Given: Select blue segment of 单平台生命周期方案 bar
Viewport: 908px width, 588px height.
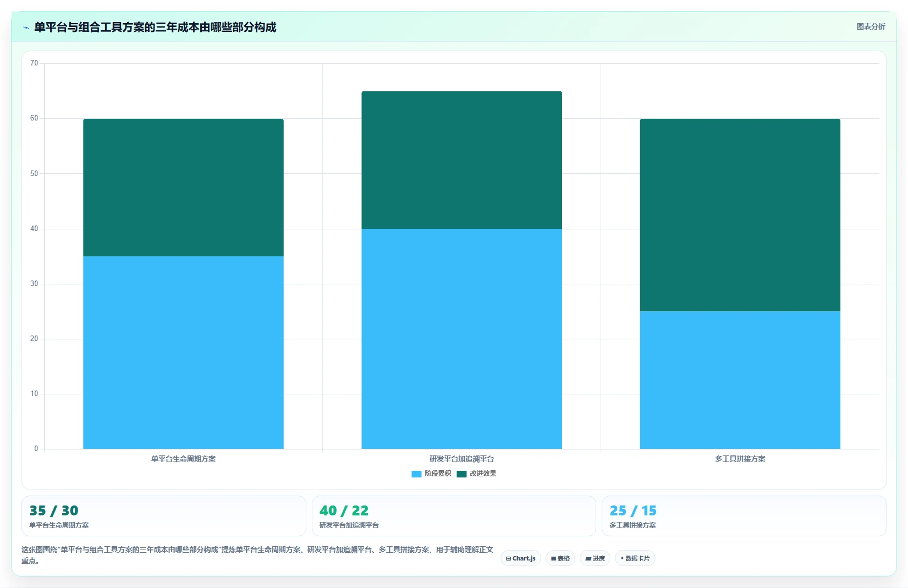Looking at the screenshot, I should point(183,353).
